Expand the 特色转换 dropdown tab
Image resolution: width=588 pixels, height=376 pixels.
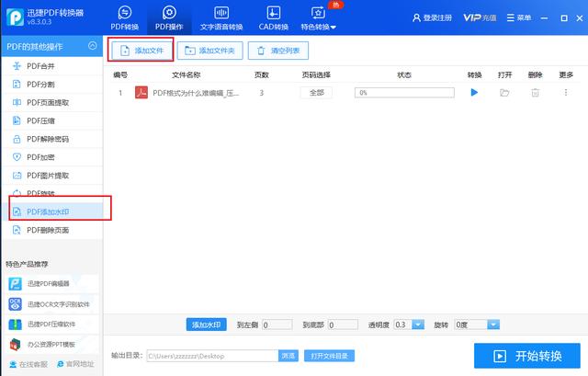coord(319,17)
